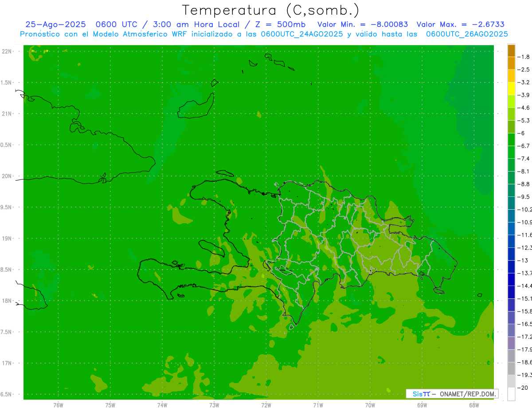Click the colorbar label "-13.7"
532x411 pixels.
(x=524, y=273)
